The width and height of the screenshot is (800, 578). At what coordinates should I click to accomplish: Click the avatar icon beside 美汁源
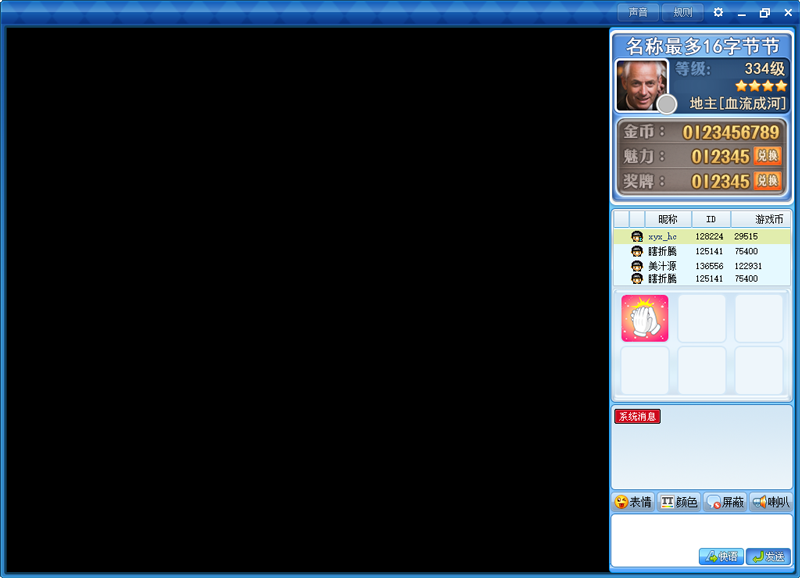coord(637,266)
